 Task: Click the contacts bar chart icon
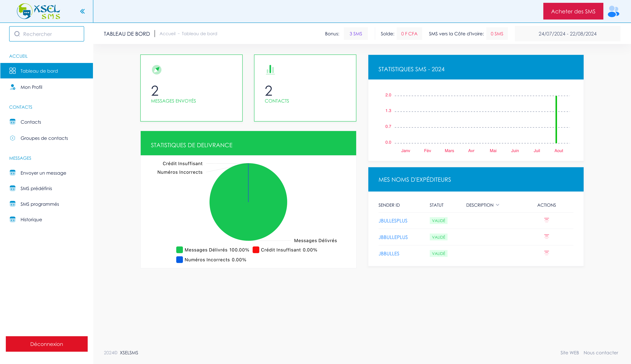click(270, 69)
